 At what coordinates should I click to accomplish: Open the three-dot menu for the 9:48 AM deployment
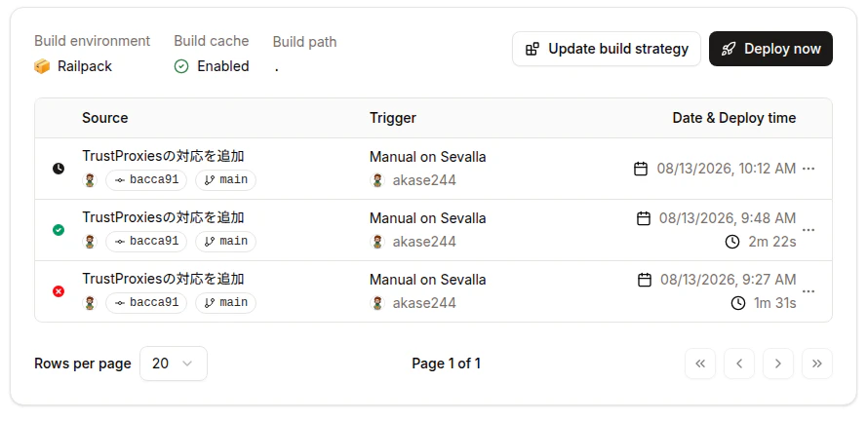click(x=809, y=230)
